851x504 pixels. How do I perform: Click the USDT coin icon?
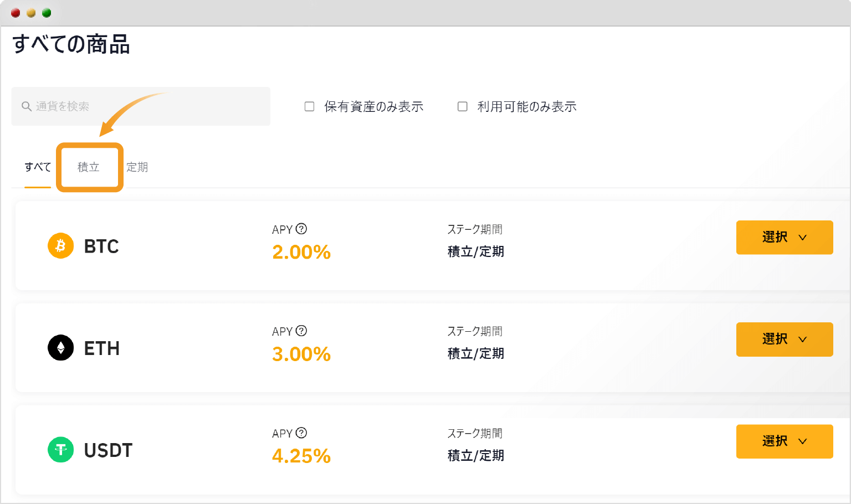[61, 450]
